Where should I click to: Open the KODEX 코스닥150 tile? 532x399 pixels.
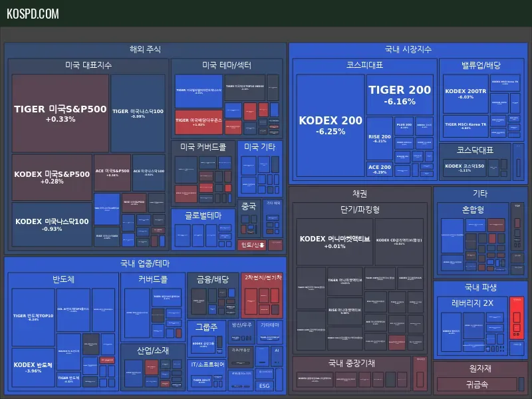[464, 168]
